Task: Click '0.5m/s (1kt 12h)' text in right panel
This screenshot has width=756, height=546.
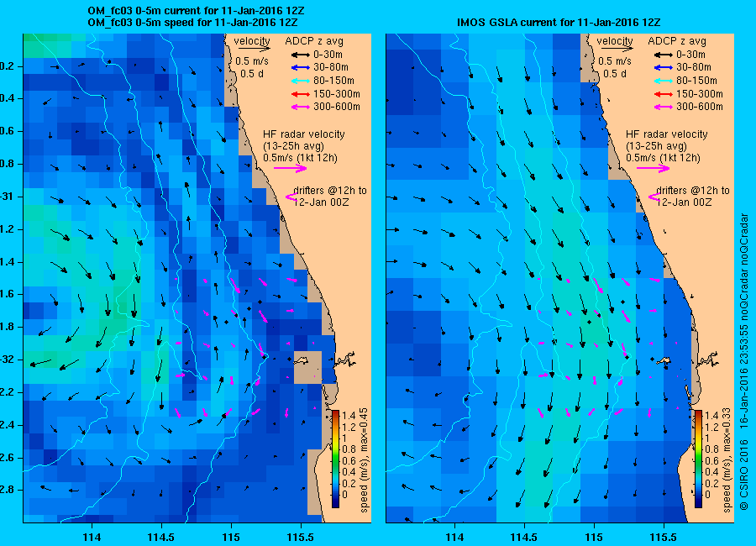Action: tap(664, 158)
